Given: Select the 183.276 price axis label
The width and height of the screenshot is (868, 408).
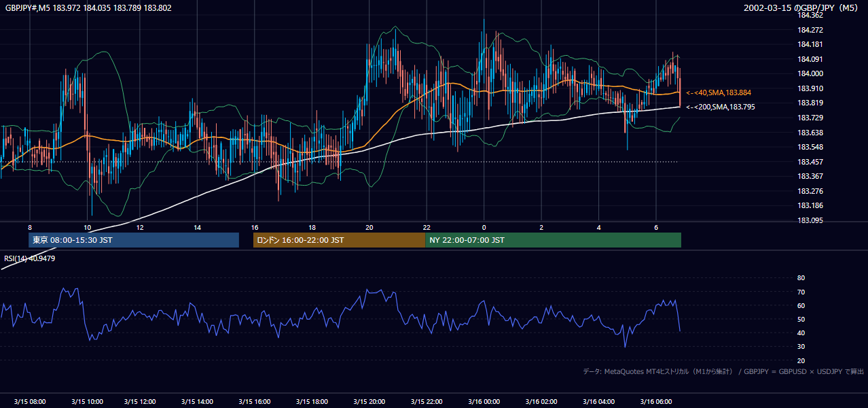Looking at the screenshot, I should tap(810, 191).
